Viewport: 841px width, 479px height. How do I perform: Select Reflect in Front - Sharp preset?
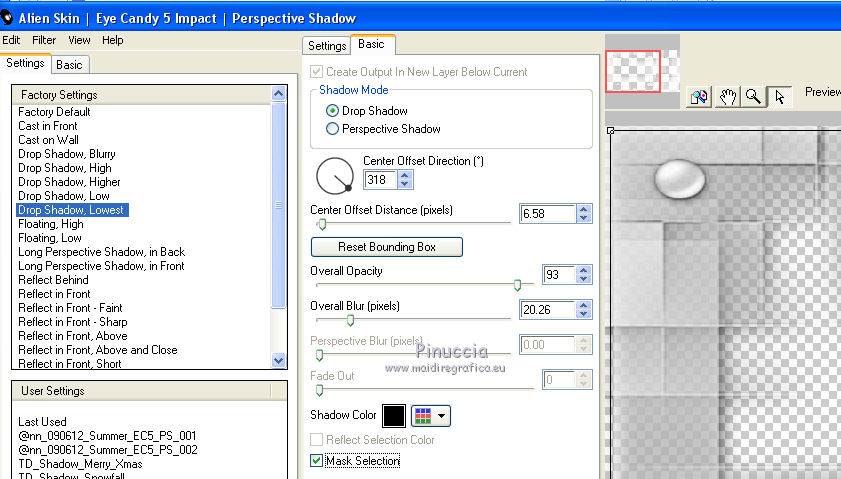pyautogui.click(x=72, y=322)
